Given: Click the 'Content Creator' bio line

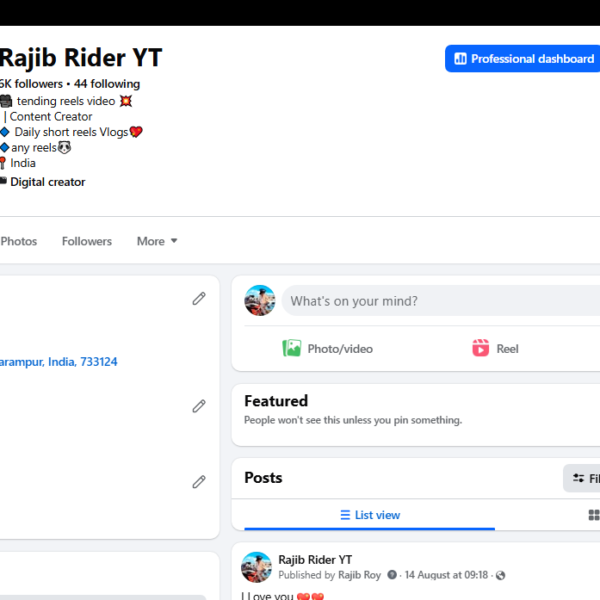Looking at the screenshot, I should click(51, 116).
